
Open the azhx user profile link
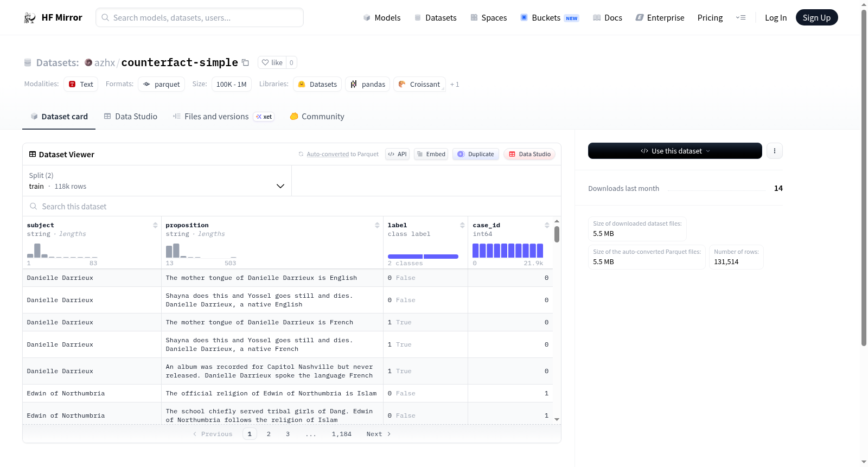pos(105,63)
